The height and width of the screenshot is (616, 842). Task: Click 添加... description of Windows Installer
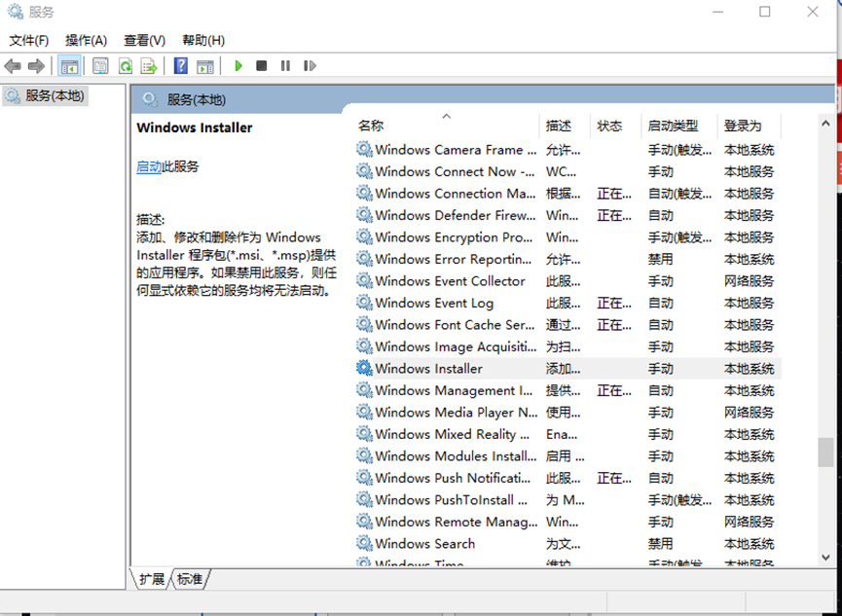click(x=564, y=369)
